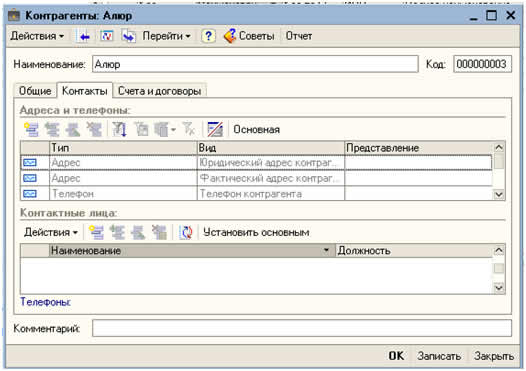Screen dimensions: 526x371
Task: Click the delete row icon in addresses toolbar
Action: click(x=94, y=129)
